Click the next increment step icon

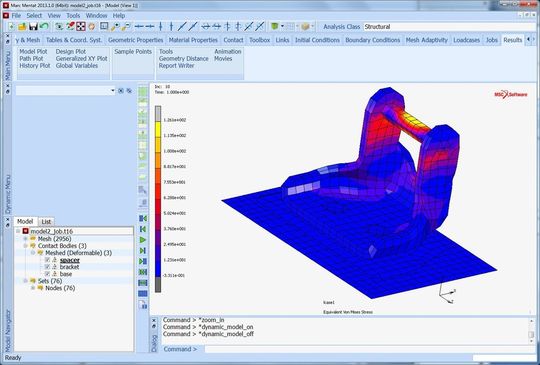click(143, 250)
